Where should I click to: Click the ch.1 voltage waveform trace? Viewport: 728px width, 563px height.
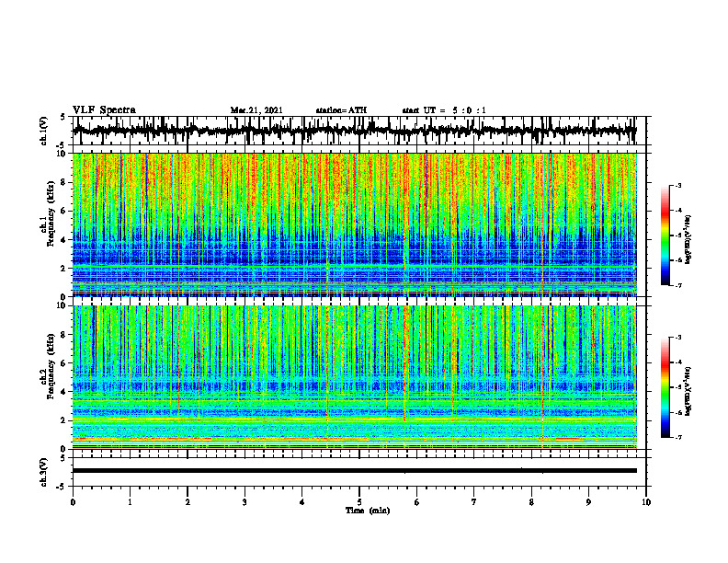[354, 131]
